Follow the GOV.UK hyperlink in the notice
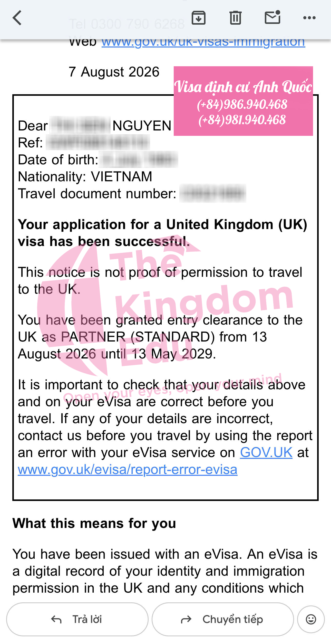331x644 pixels. [x=266, y=452]
